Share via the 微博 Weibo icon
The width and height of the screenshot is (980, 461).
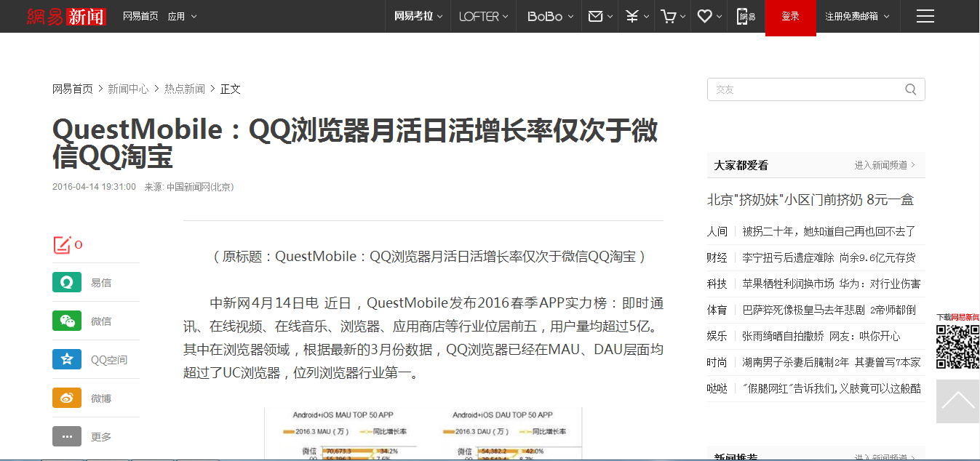click(67, 398)
